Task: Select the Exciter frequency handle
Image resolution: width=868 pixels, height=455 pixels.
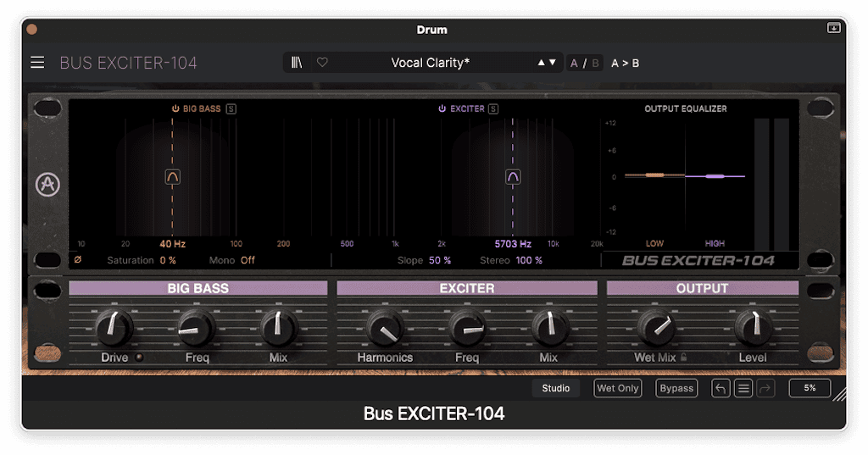Action: coord(513,177)
